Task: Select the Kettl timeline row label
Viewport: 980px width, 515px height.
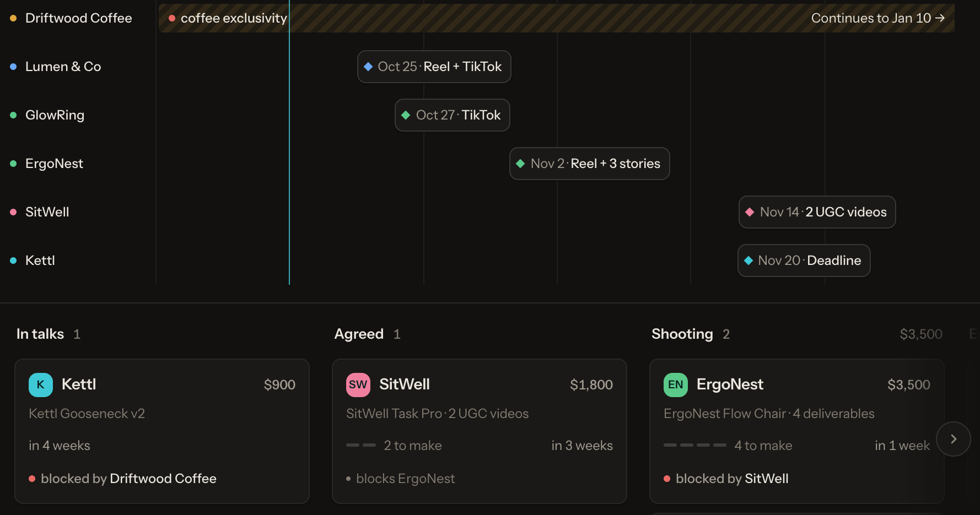Action: [x=40, y=261]
